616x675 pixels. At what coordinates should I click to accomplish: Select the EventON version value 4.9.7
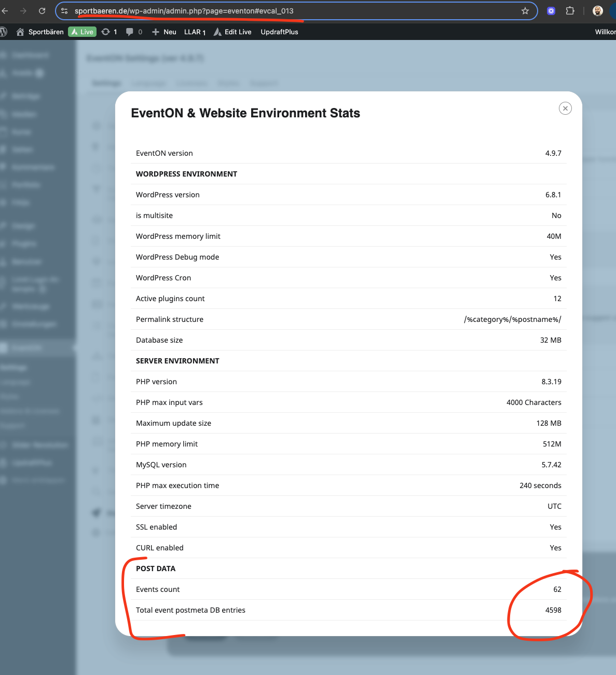point(553,153)
